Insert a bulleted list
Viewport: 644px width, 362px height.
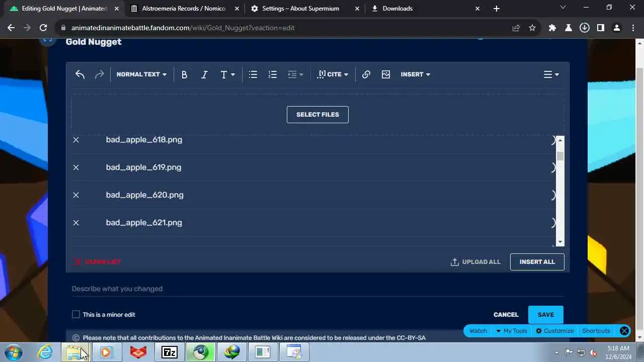253,74
